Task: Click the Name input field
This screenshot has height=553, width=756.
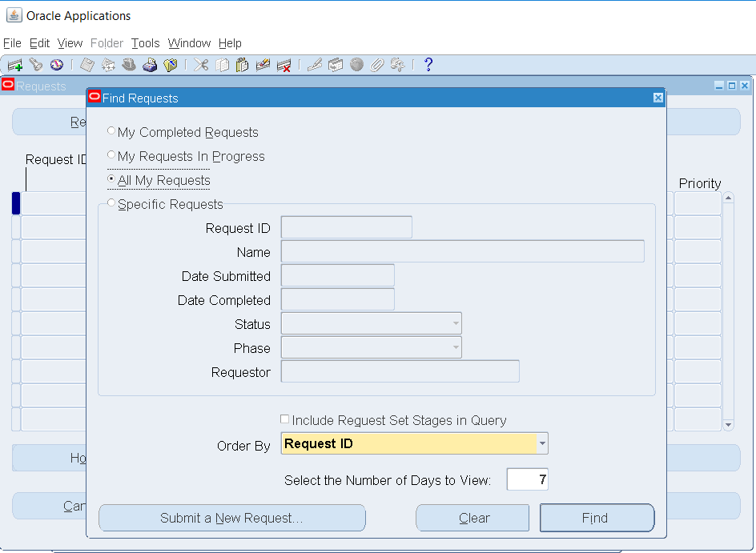Action: pyautogui.click(x=463, y=251)
